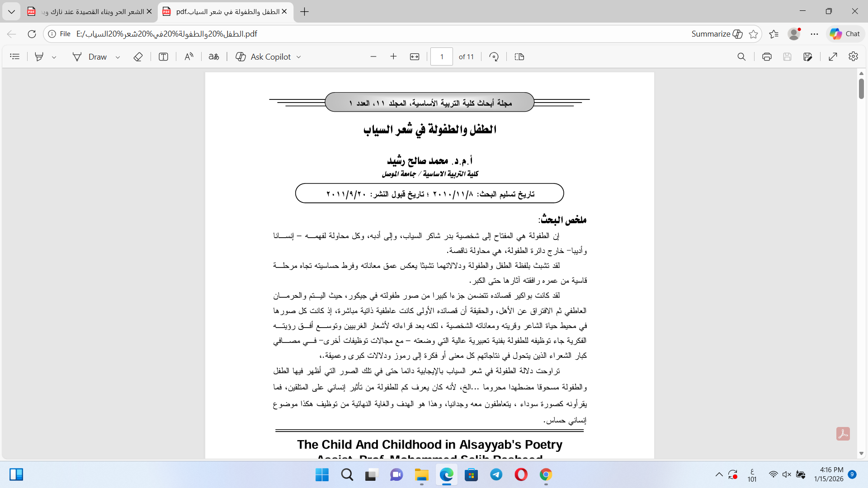This screenshot has width=868, height=488.
Task: Expand the highlight color options dropdown
Action: [x=54, y=57]
